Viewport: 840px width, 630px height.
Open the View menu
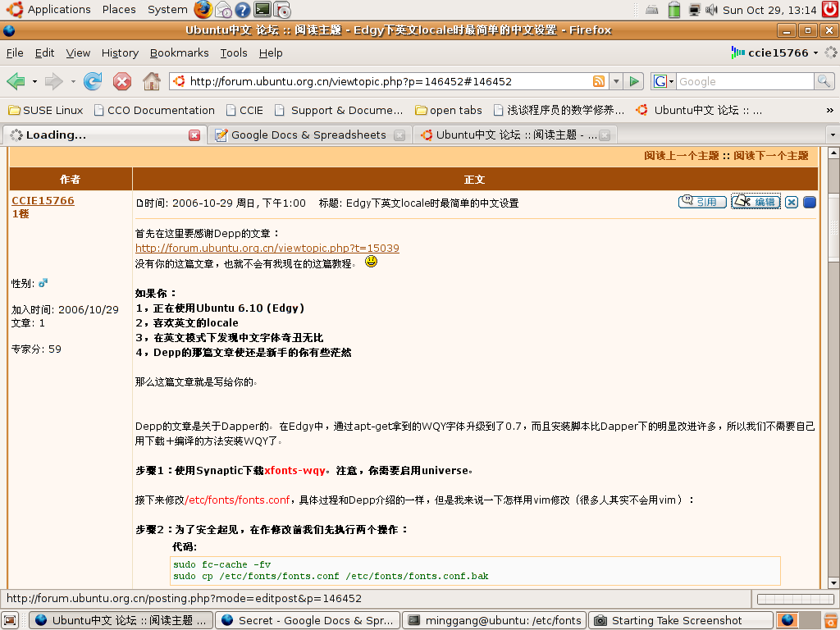78,52
